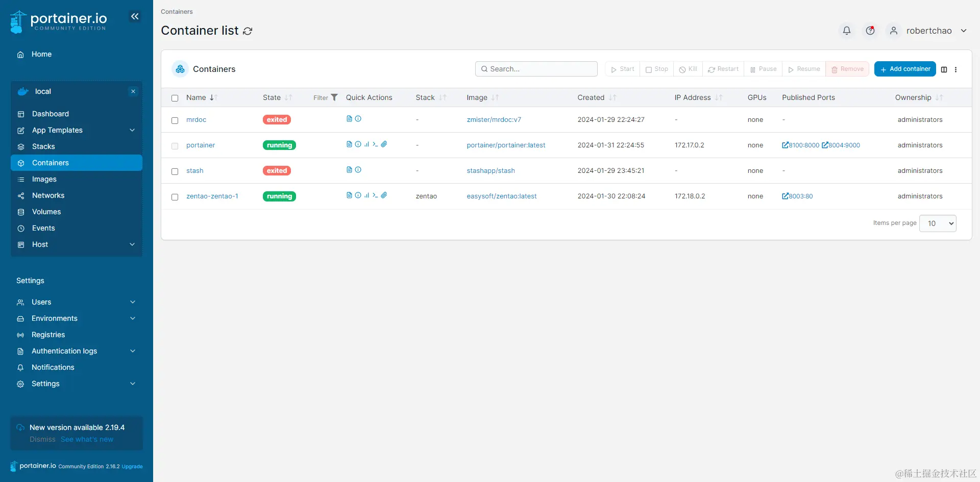Open the Dashboard page

pyautogui.click(x=77, y=114)
